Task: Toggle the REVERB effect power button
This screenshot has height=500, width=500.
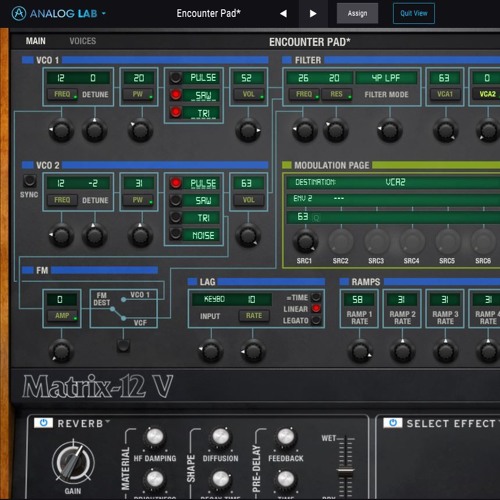Action: (43, 423)
